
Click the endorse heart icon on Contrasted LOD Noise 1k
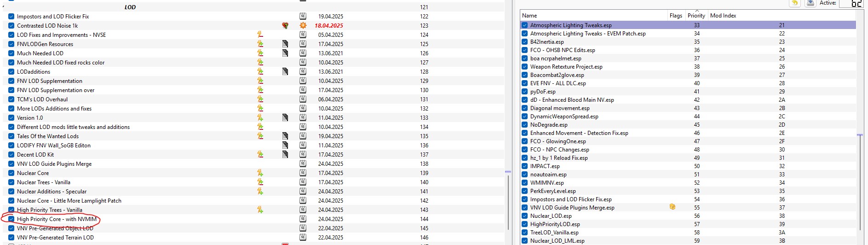coord(285,25)
